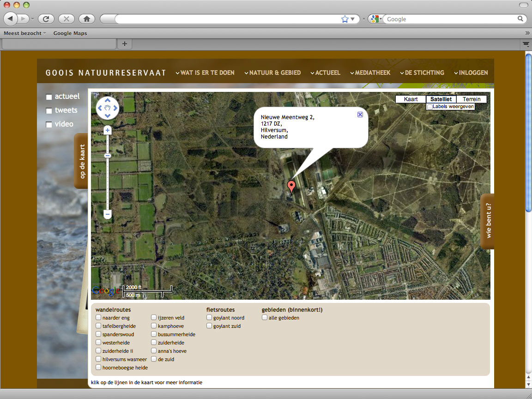Reload the current page
532x399 pixels.
tap(46, 19)
